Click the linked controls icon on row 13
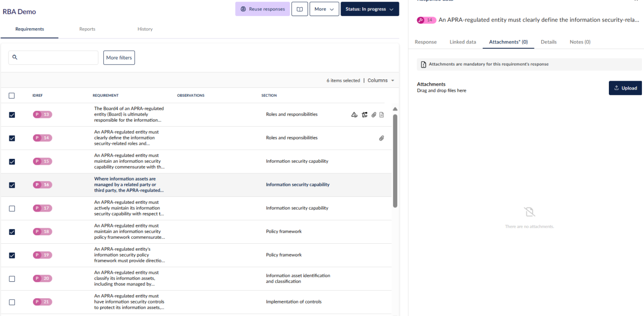Screen dimensions: 644x316 (x=365, y=114)
